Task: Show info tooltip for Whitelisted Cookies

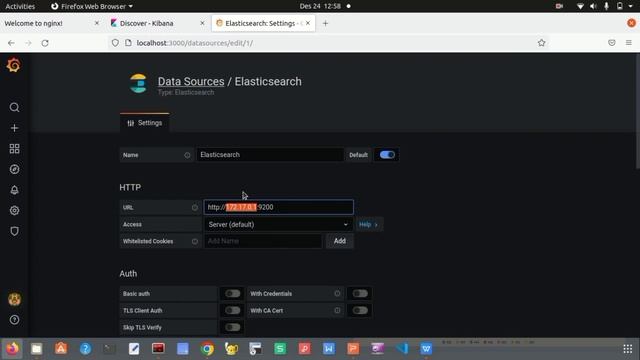Action: 195,241
